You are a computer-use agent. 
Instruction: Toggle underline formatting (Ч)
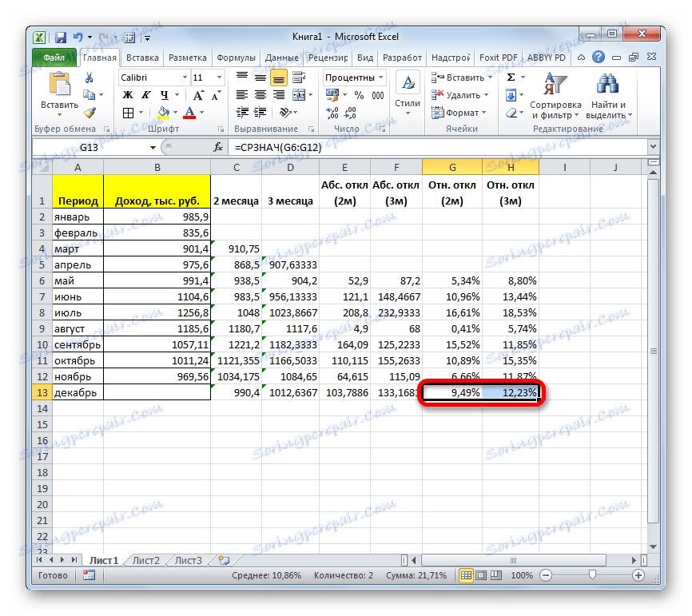163,95
